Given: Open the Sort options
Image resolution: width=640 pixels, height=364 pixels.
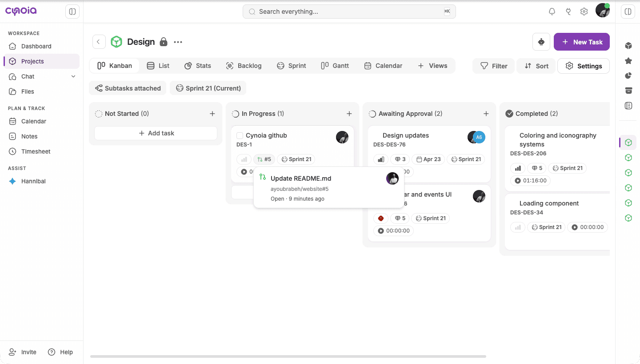Looking at the screenshot, I should pyautogui.click(x=536, y=66).
